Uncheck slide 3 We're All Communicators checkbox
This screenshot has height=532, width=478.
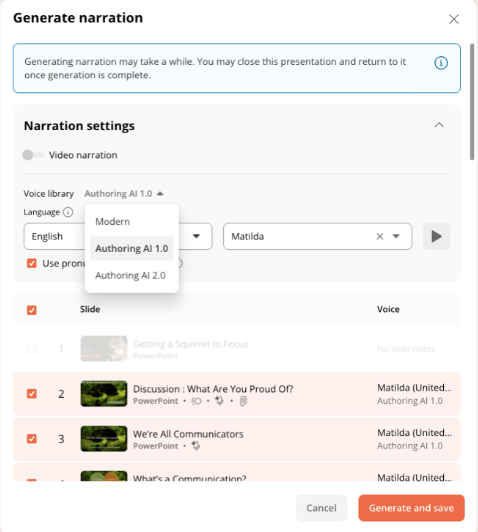tap(32, 439)
